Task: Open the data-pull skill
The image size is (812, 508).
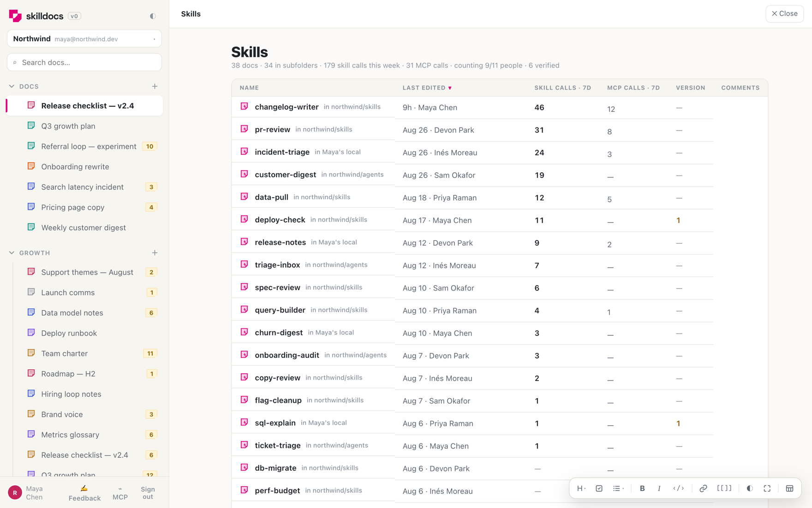Action: tap(271, 197)
